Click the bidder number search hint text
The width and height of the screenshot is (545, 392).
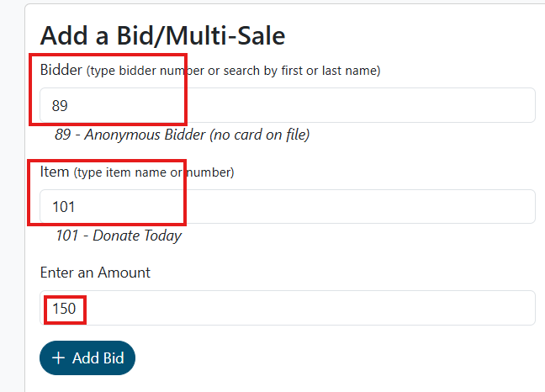[234, 71]
